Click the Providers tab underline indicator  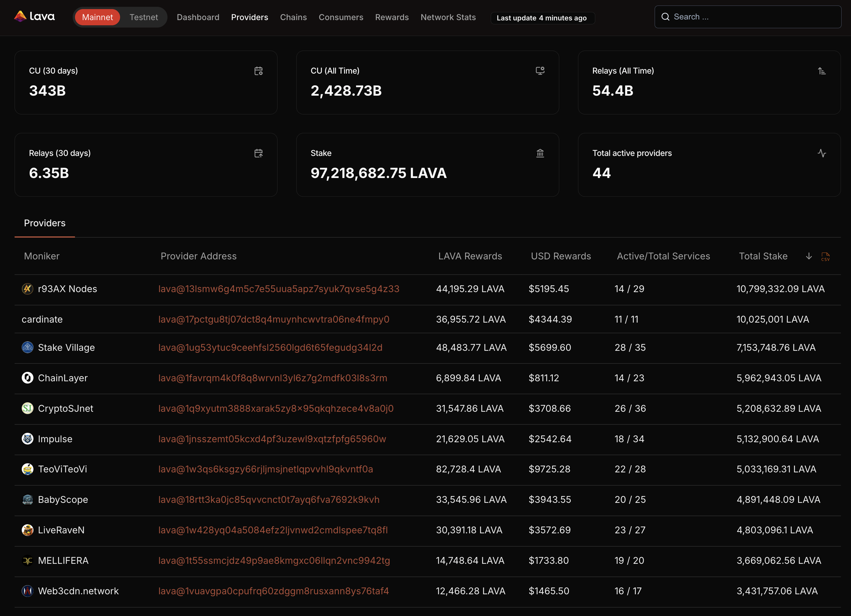(x=44, y=237)
